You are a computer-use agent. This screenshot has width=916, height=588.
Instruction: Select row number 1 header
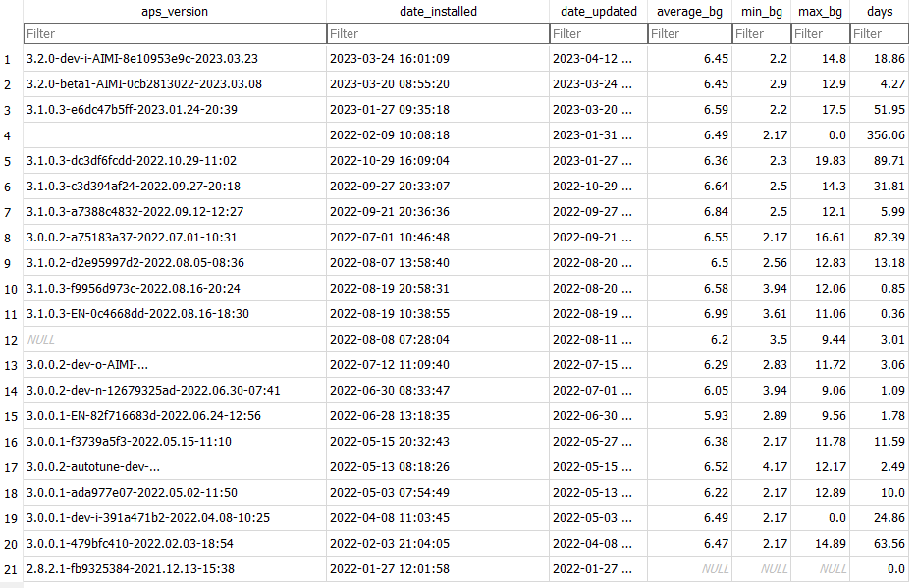[x=9, y=59]
